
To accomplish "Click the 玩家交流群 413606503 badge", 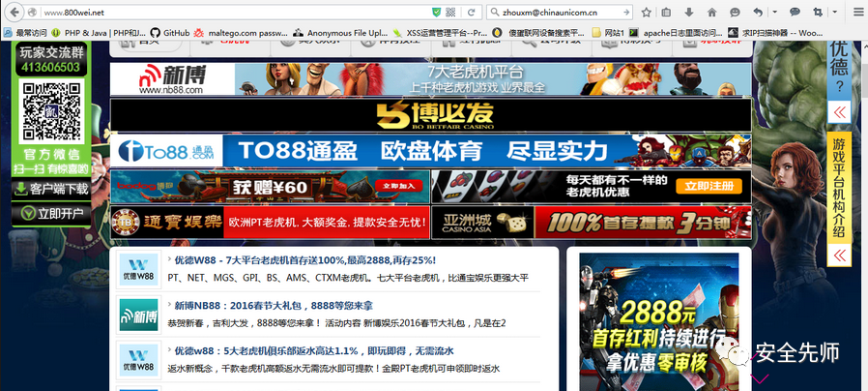I will [x=51, y=59].
